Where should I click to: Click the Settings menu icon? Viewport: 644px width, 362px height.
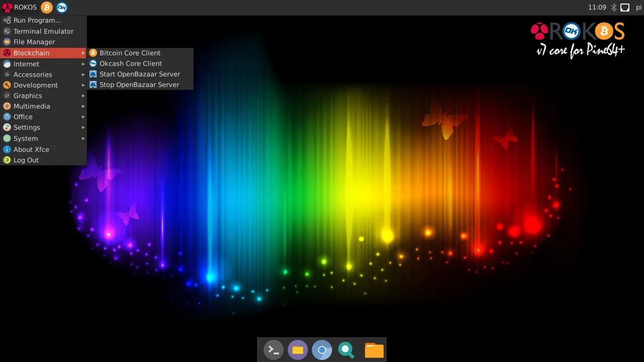pos(7,127)
